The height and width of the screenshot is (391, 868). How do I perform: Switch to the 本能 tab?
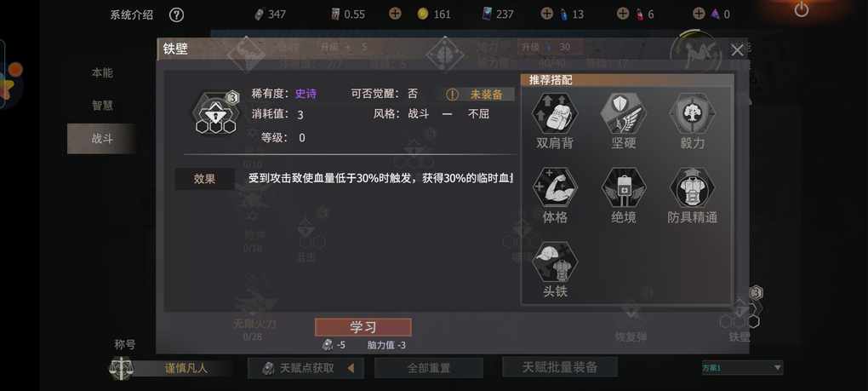click(x=102, y=72)
